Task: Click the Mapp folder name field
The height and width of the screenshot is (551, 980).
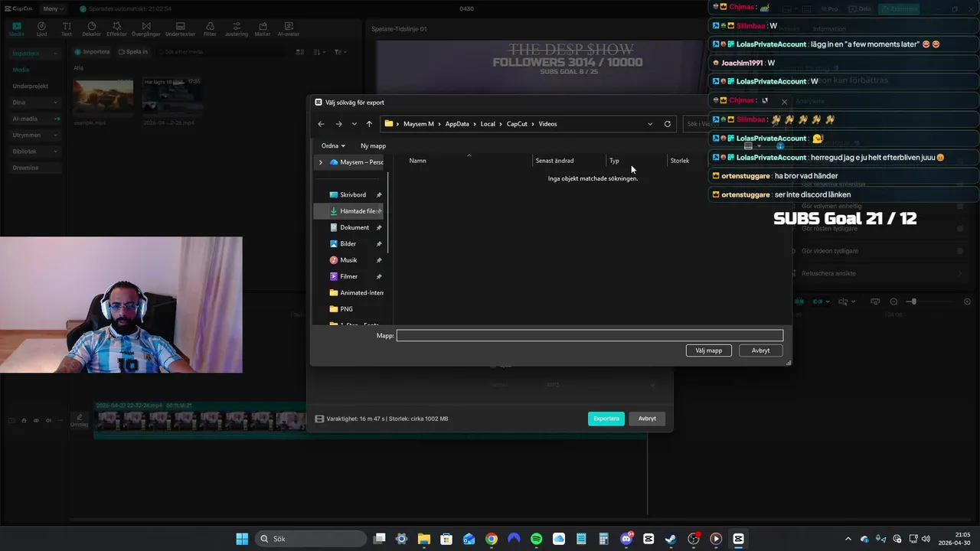Action: coord(590,335)
